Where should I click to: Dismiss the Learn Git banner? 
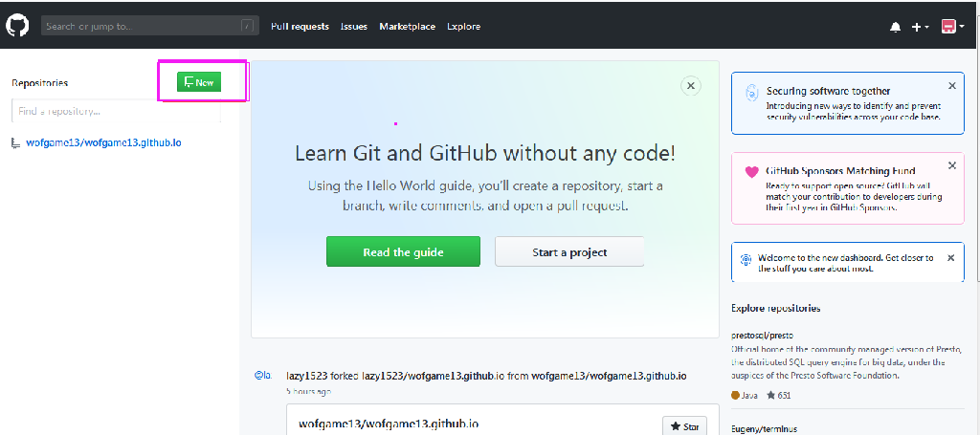(x=691, y=86)
